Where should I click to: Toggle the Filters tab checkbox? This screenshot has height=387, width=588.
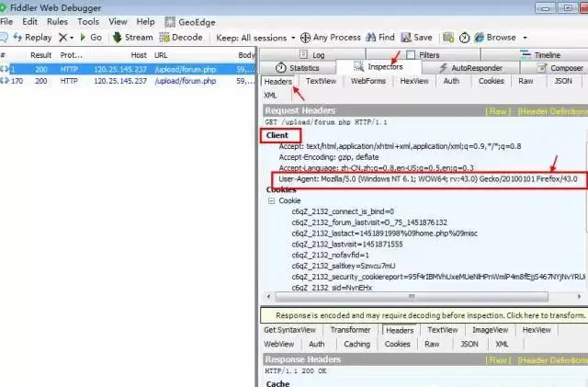[411, 55]
